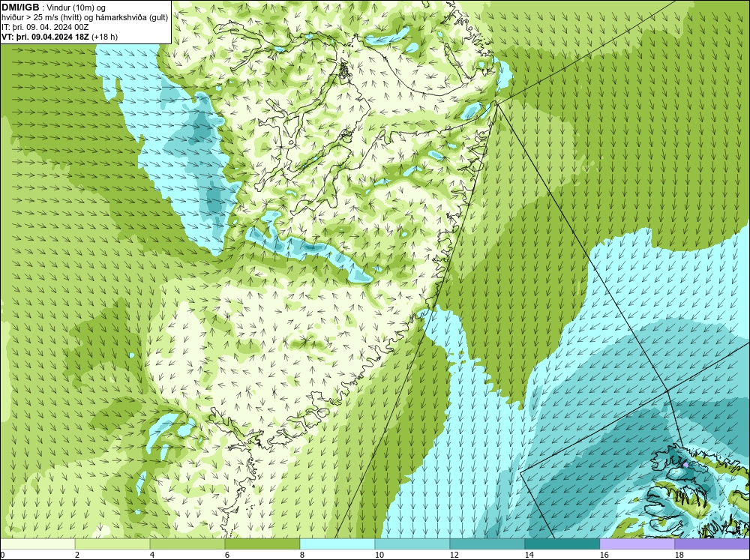Click the 'VT: þri. 09.04.2024 18Z' valid time
The width and height of the screenshot is (750, 560).
pyautogui.click(x=44, y=37)
